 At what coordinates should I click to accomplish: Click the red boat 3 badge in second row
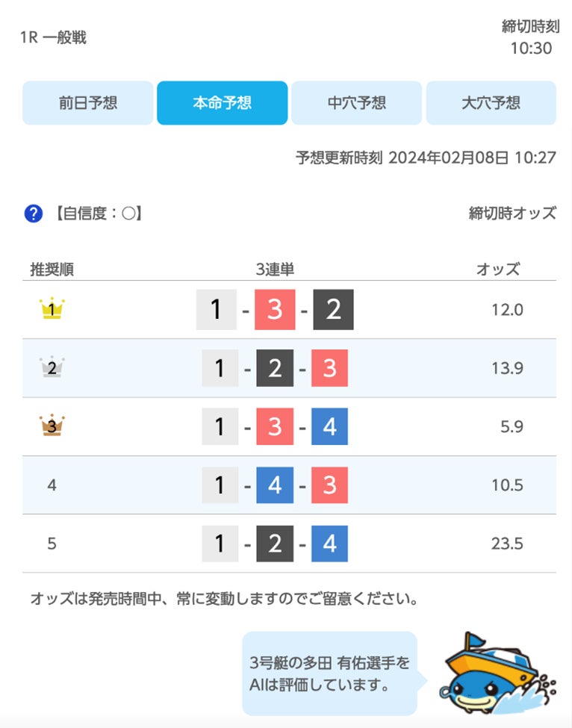[x=329, y=368]
